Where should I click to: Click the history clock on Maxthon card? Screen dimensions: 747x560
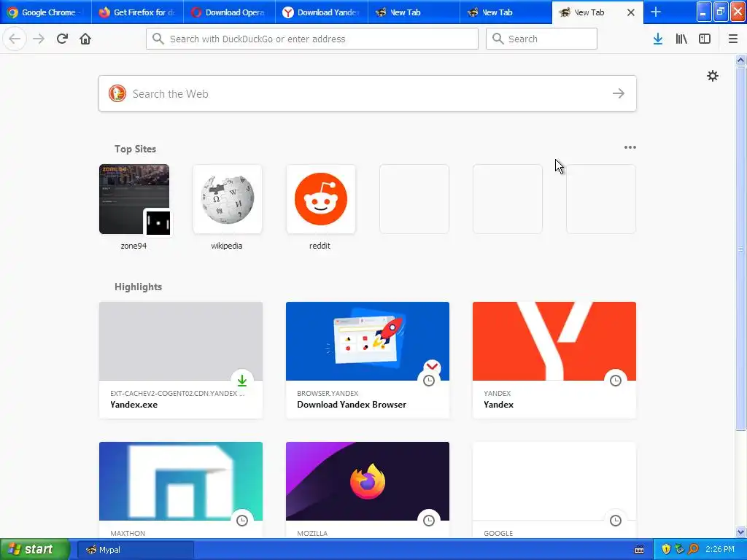click(242, 521)
